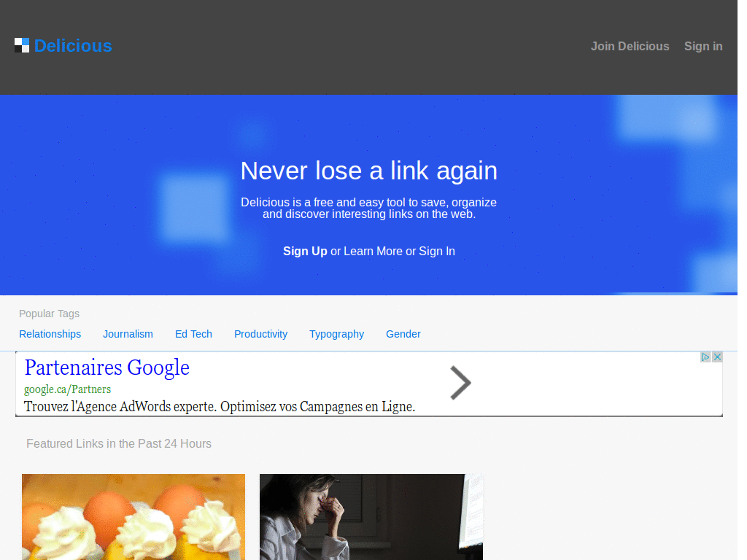
Task: Click the bold Sign Up link
Action: (305, 251)
